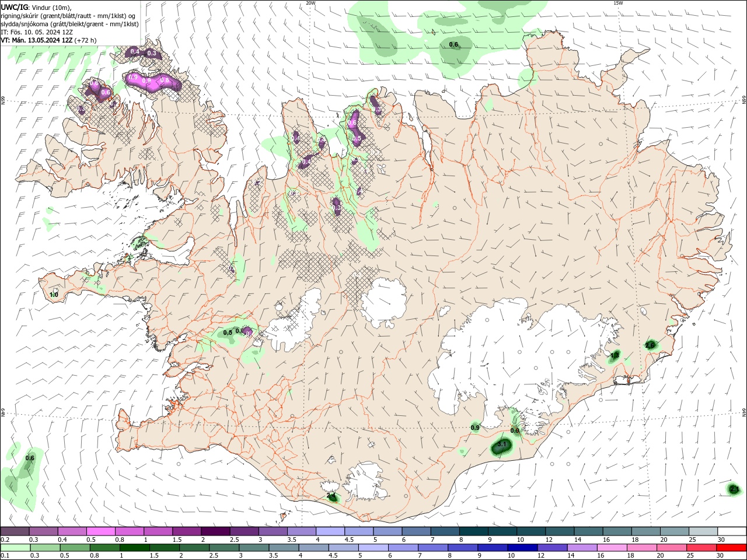This screenshot has height=560, width=747.
Task: Click the '2.1' value in the southeast ocean
Action: point(734,489)
